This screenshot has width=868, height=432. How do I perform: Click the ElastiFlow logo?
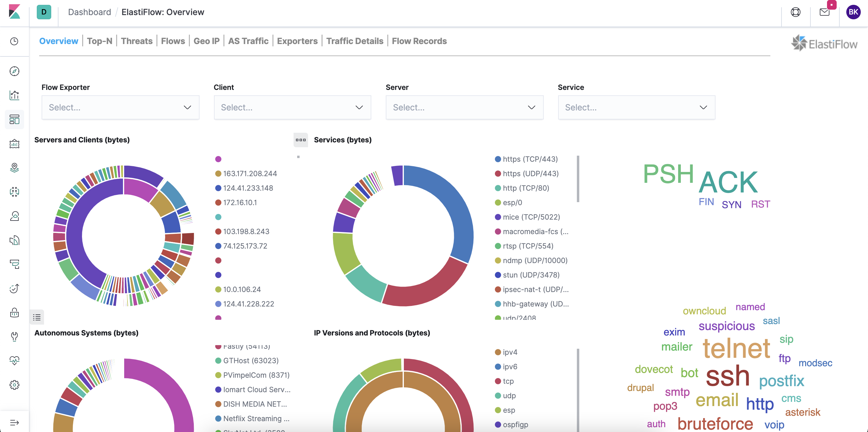824,43
